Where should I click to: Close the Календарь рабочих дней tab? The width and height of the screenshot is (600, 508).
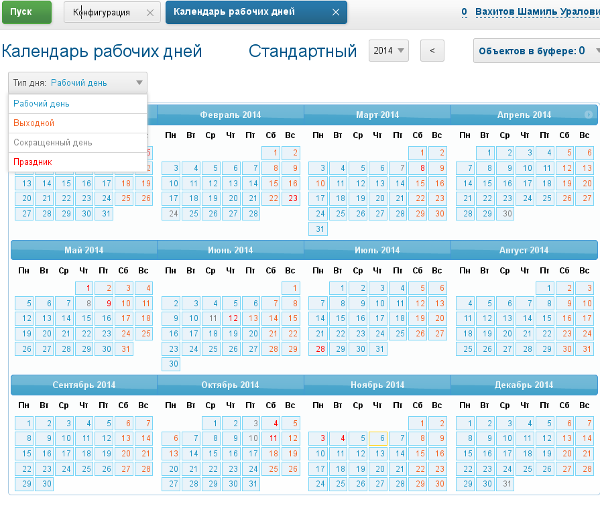pyautogui.click(x=336, y=13)
